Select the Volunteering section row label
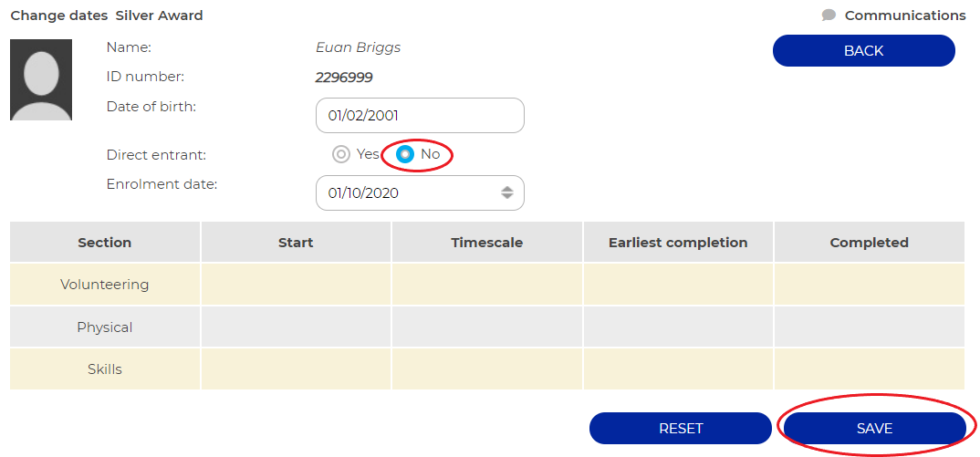This screenshot has width=980, height=457. tap(105, 285)
